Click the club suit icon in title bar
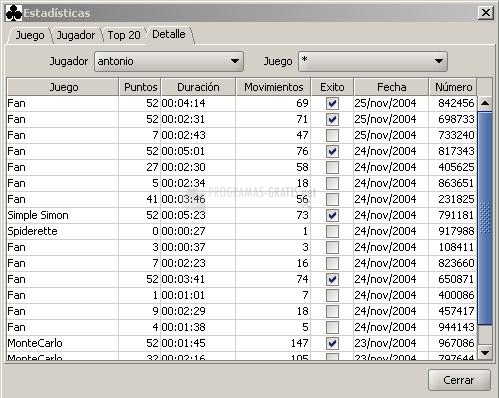499x398 pixels. tap(14, 13)
